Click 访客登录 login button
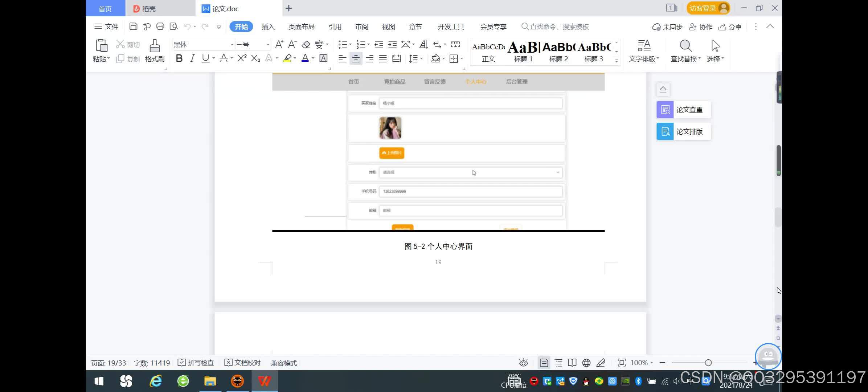This screenshot has height=392, width=868. tap(708, 8)
